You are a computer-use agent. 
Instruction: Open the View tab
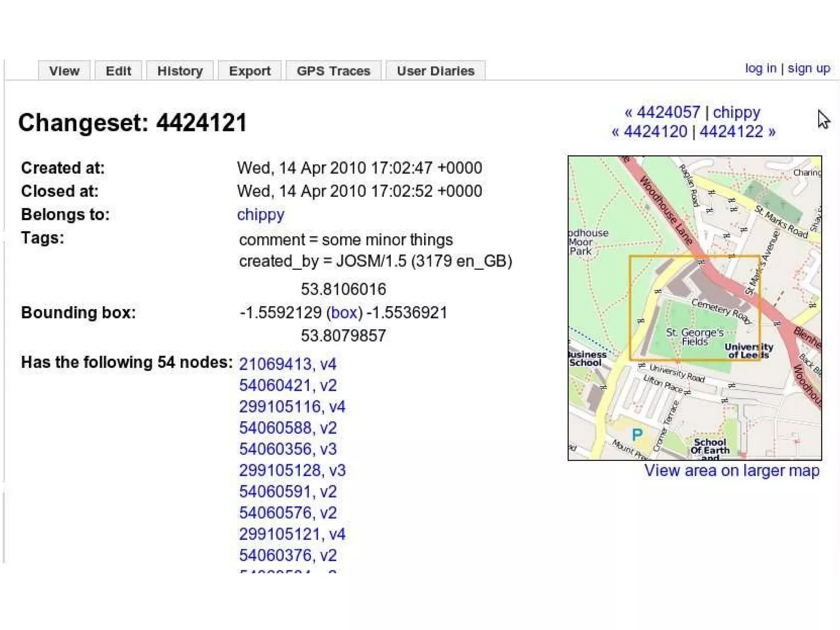[x=64, y=71]
